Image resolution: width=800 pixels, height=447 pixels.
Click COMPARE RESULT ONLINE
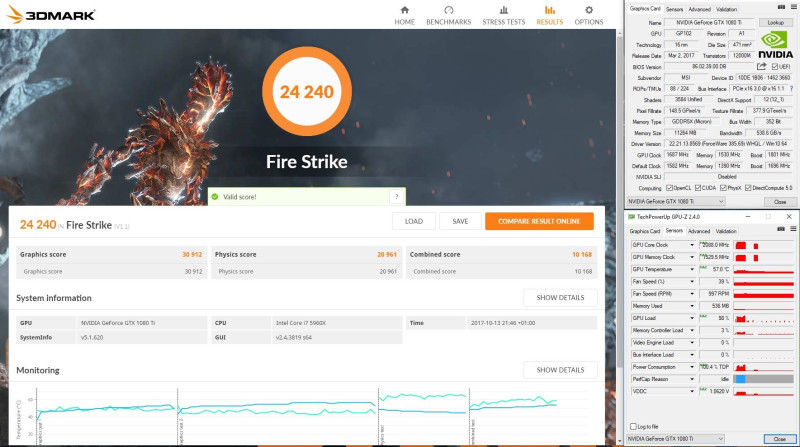pos(539,221)
